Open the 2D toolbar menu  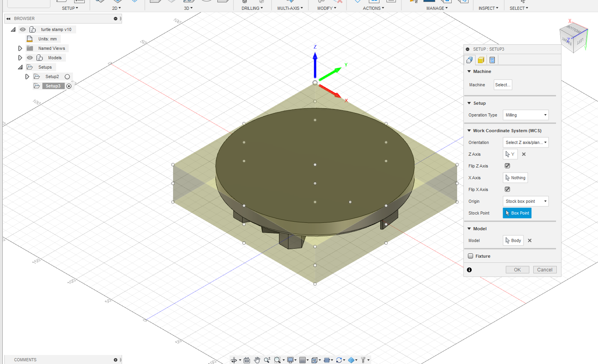click(x=116, y=8)
